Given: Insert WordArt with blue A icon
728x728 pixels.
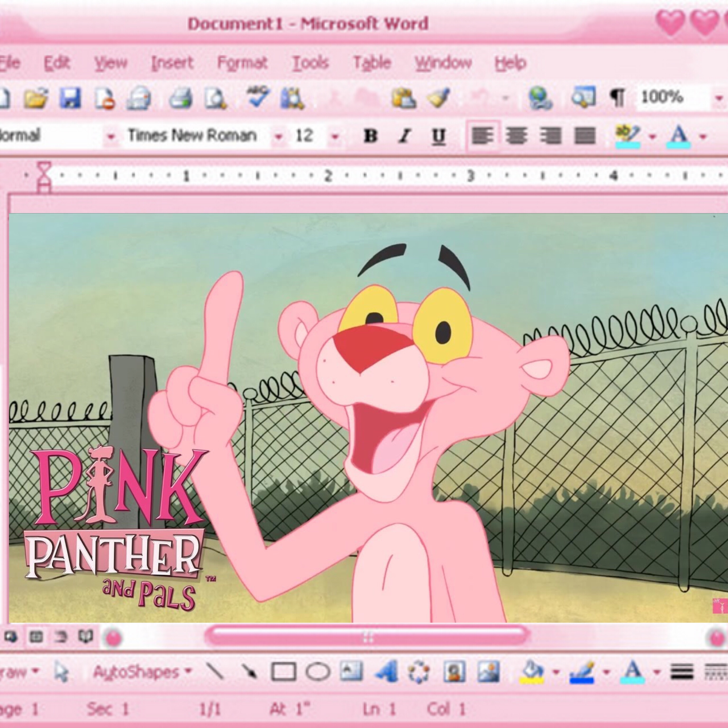Looking at the screenshot, I should pos(386,671).
